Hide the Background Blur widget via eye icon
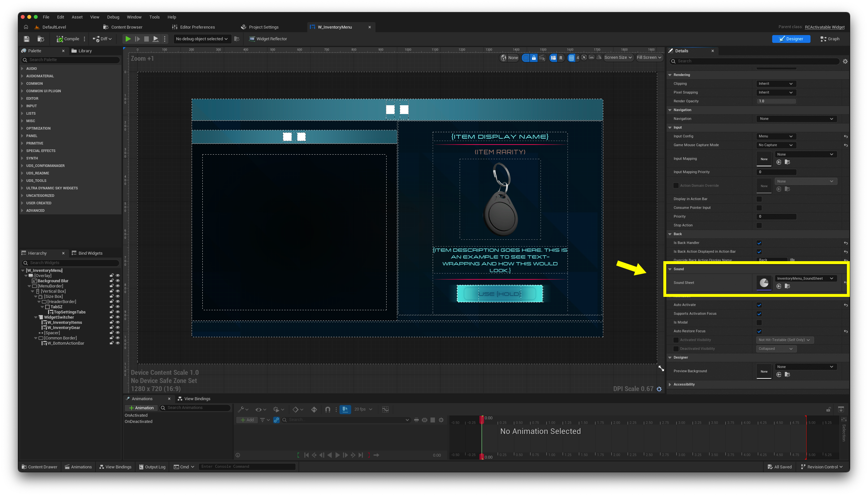 point(118,281)
